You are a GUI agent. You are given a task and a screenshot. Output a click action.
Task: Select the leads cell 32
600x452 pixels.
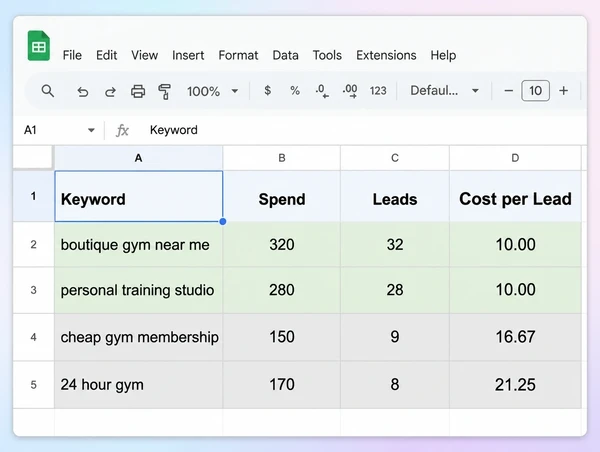395,244
